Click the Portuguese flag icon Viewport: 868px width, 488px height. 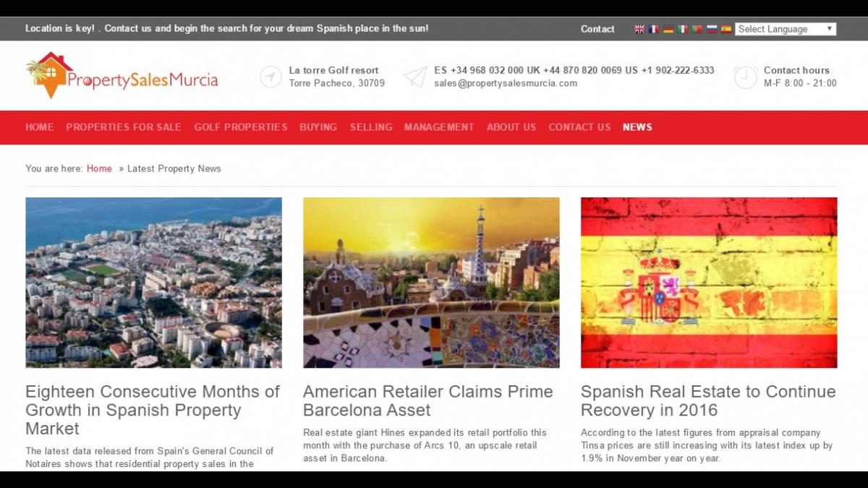(x=697, y=29)
